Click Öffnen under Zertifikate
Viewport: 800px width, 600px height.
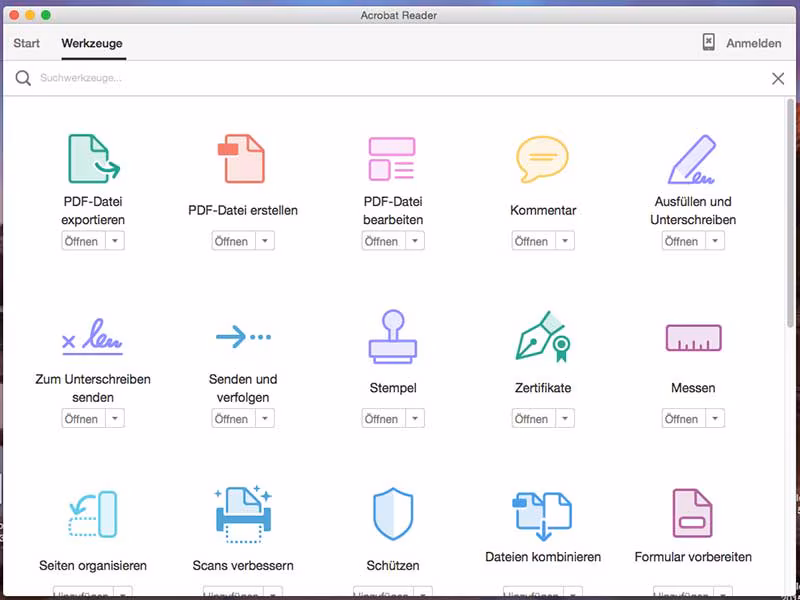534,418
